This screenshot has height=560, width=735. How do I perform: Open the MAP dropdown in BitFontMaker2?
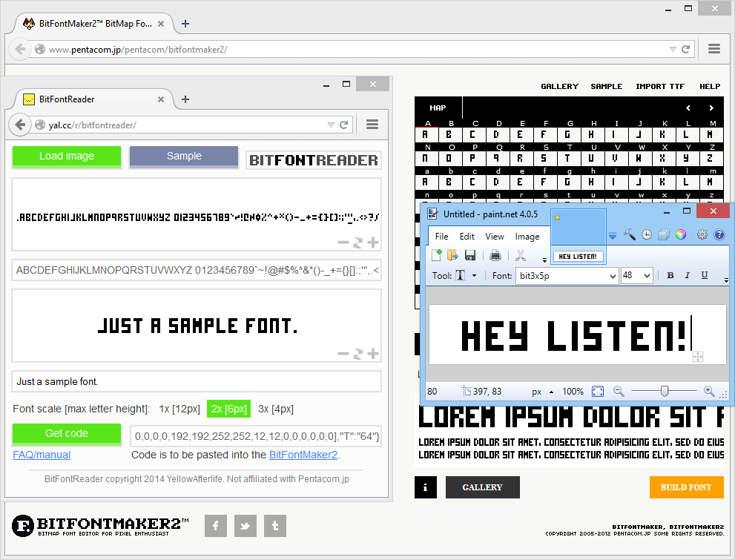pyautogui.click(x=437, y=107)
